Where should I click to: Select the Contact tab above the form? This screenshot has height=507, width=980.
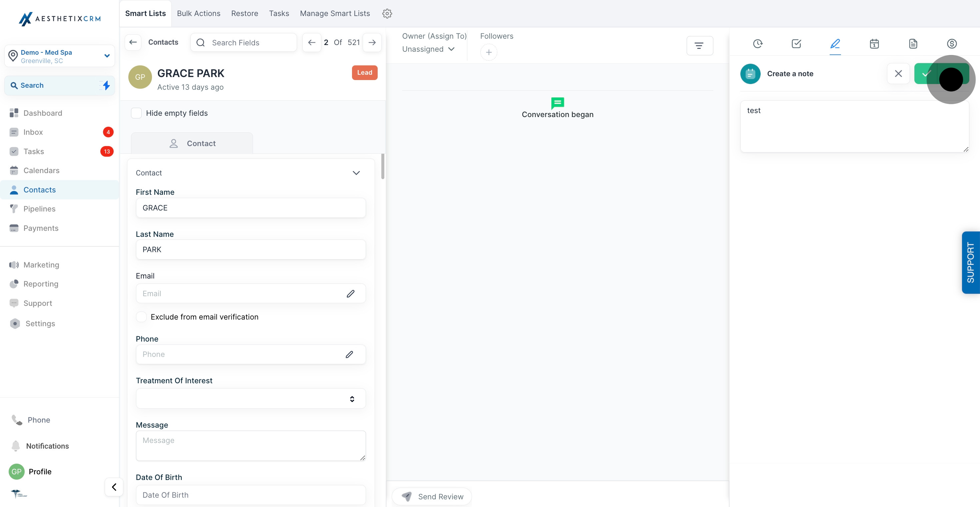click(192, 143)
